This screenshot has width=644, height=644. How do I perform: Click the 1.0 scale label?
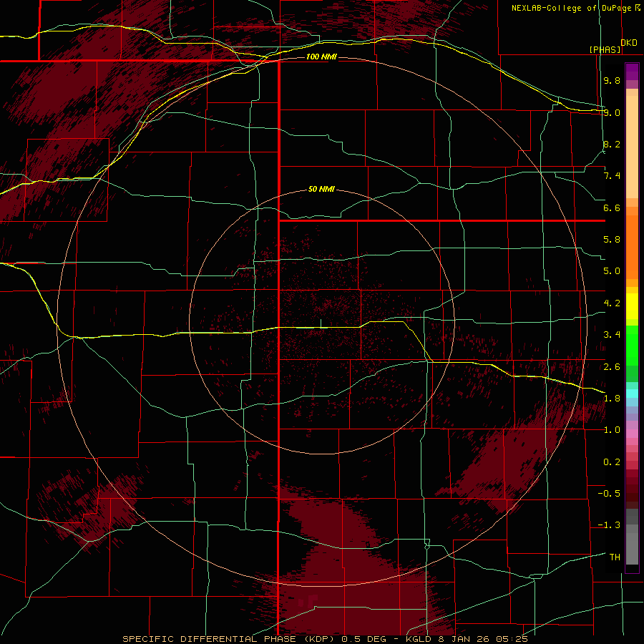click(612, 430)
